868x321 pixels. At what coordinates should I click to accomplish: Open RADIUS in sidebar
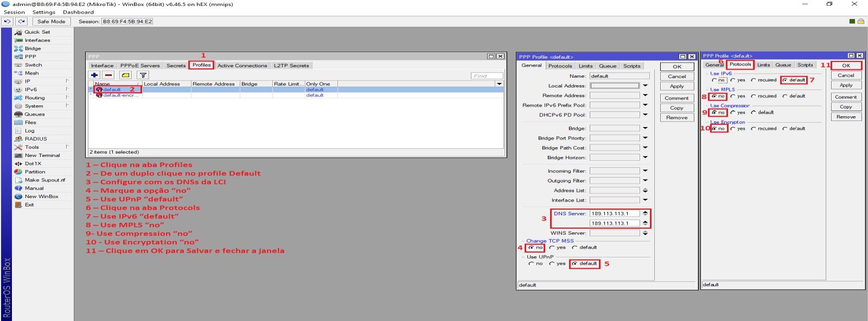(x=35, y=139)
